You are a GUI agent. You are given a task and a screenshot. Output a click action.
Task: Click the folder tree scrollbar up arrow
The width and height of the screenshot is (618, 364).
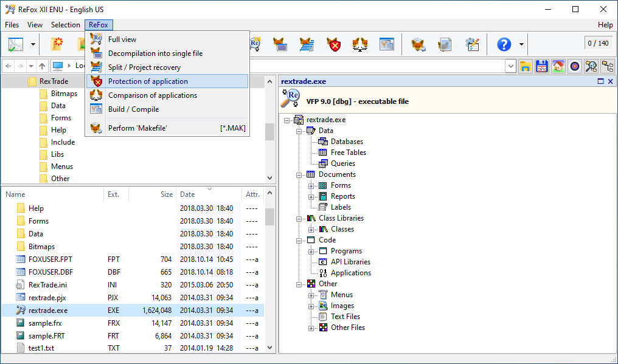click(270, 81)
